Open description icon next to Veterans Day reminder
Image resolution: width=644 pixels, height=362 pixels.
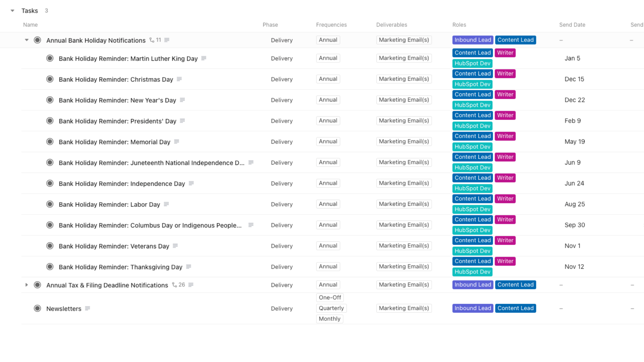[x=175, y=246]
